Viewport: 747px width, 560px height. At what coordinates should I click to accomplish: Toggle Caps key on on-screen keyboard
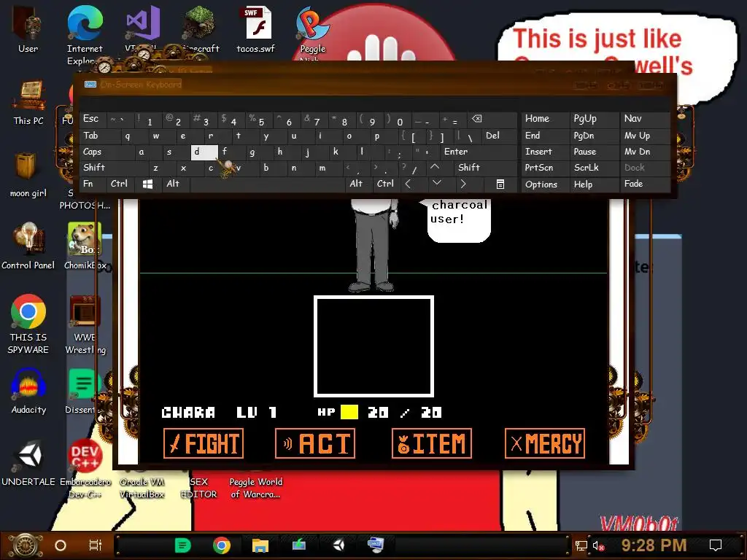pyautogui.click(x=107, y=152)
